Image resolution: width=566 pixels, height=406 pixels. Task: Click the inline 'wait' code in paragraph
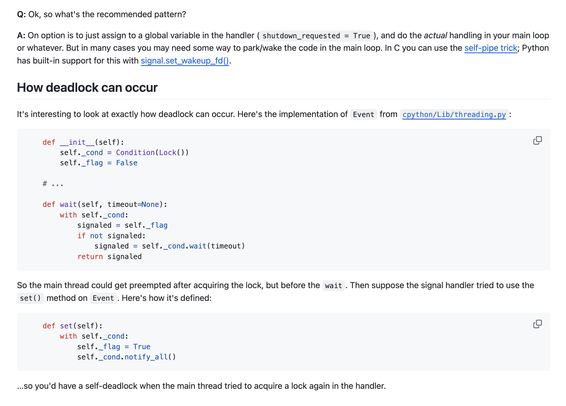pyautogui.click(x=333, y=285)
